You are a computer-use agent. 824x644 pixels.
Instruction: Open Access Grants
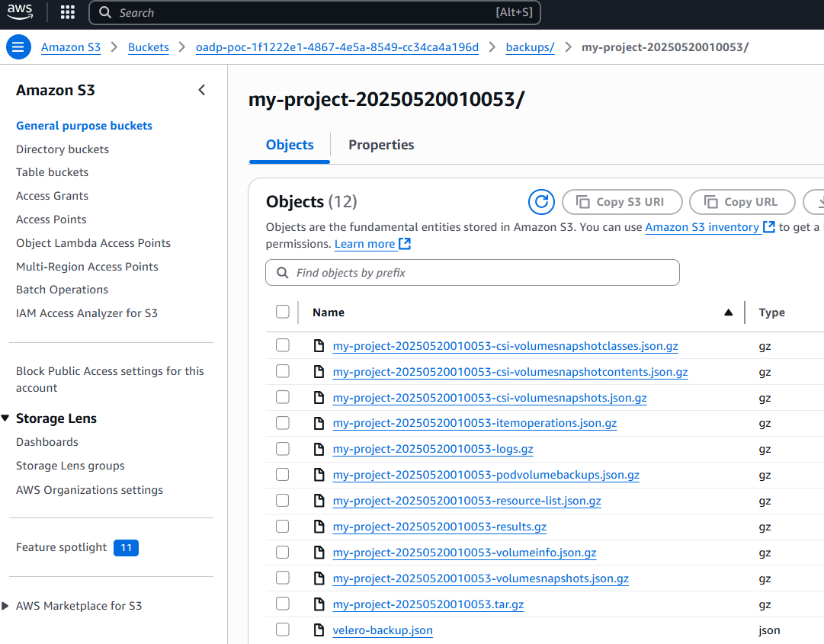pos(52,196)
